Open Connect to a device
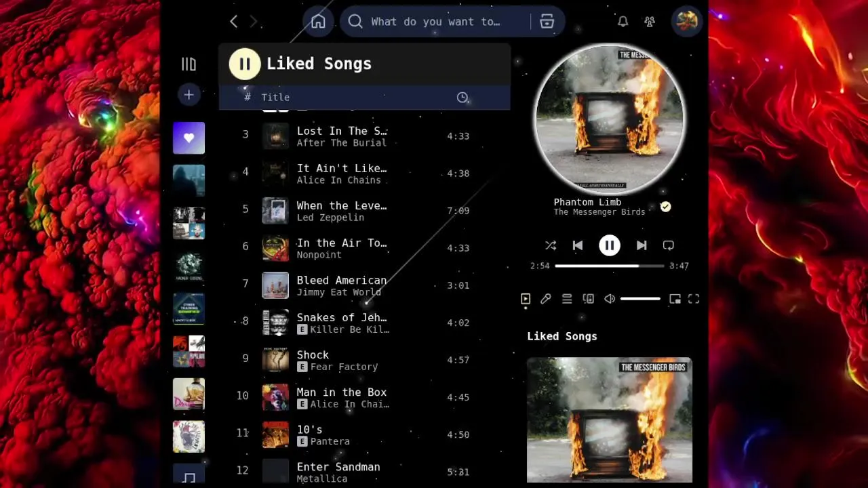The height and width of the screenshot is (488, 868). [x=589, y=299]
